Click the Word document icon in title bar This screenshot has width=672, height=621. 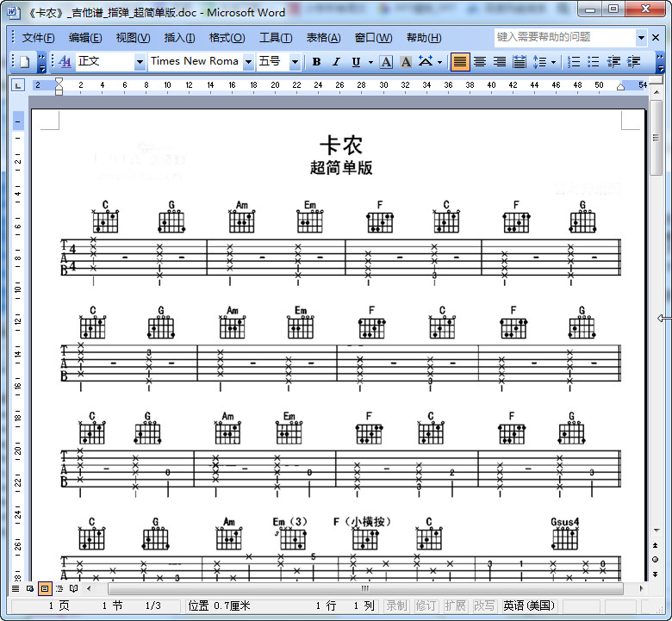(x=13, y=11)
